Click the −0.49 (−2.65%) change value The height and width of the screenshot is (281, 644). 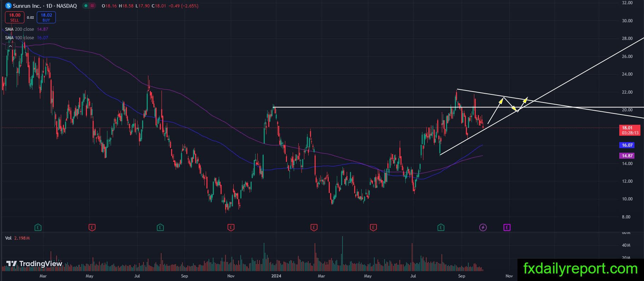click(x=183, y=6)
